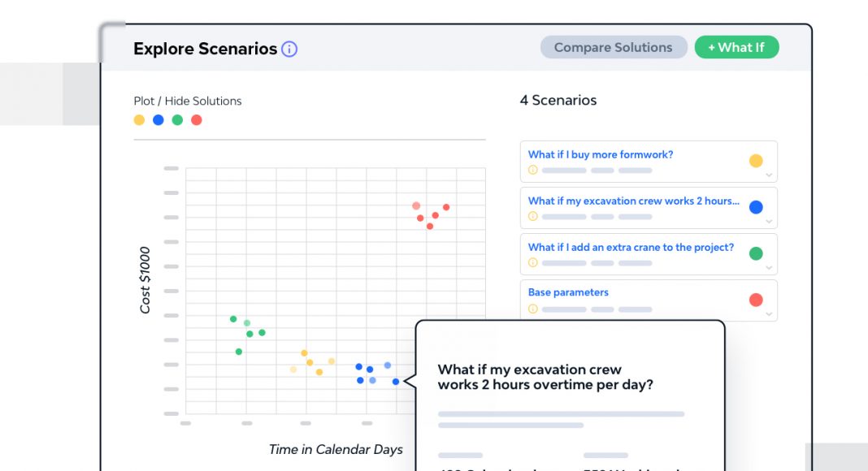Image resolution: width=868 pixels, height=471 pixels.
Task: Expand the extra crane scenario chevron
Action: (x=769, y=269)
